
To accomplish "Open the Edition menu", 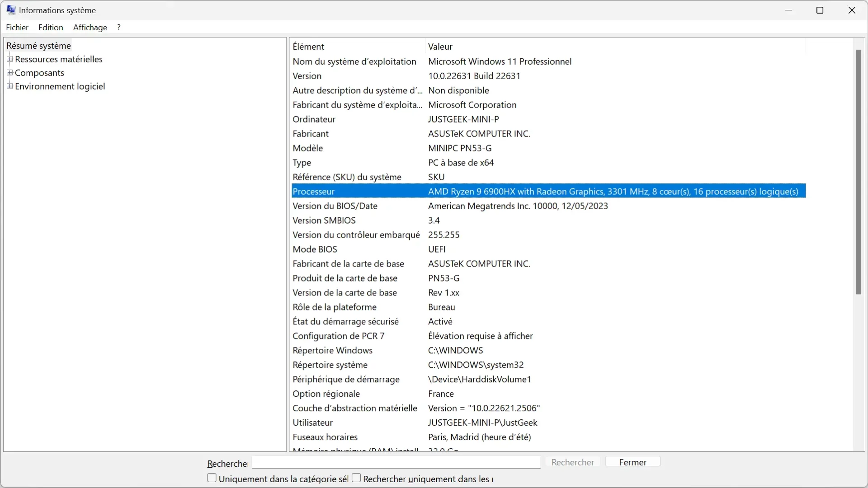I will point(51,28).
